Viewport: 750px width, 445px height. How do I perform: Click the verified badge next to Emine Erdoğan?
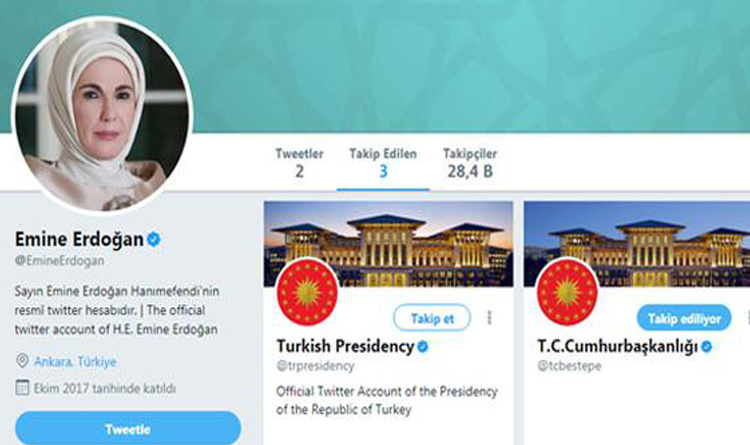coord(154,239)
